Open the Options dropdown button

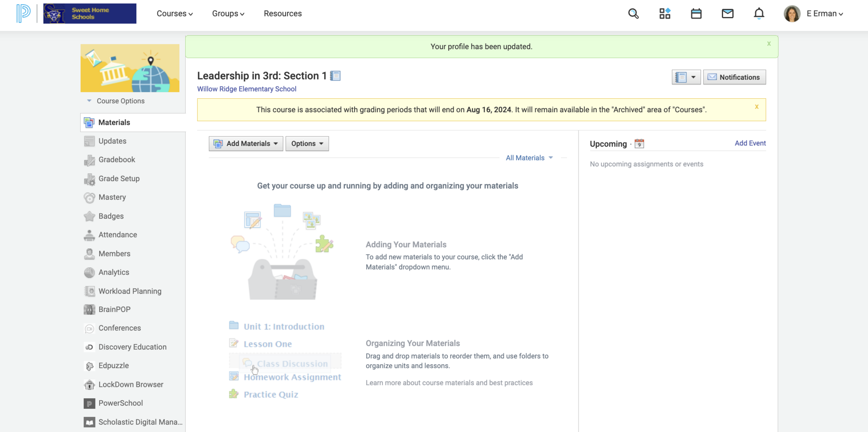[307, 144]
